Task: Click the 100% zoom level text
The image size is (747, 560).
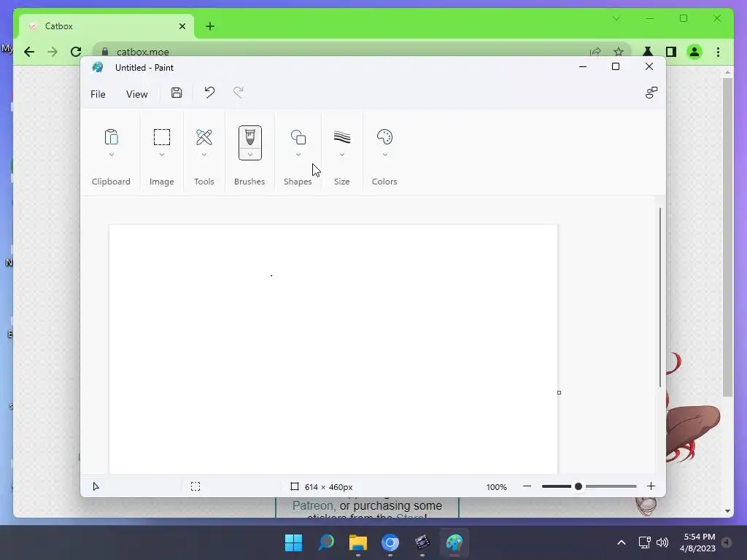Action: [x=496, y=486]
